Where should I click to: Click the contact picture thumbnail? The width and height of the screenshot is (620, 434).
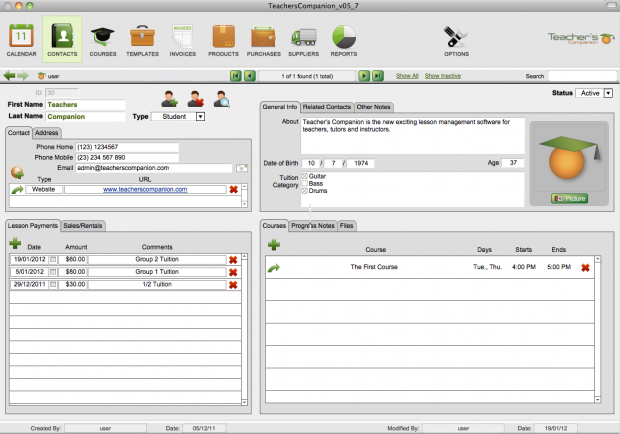point(569,157)
